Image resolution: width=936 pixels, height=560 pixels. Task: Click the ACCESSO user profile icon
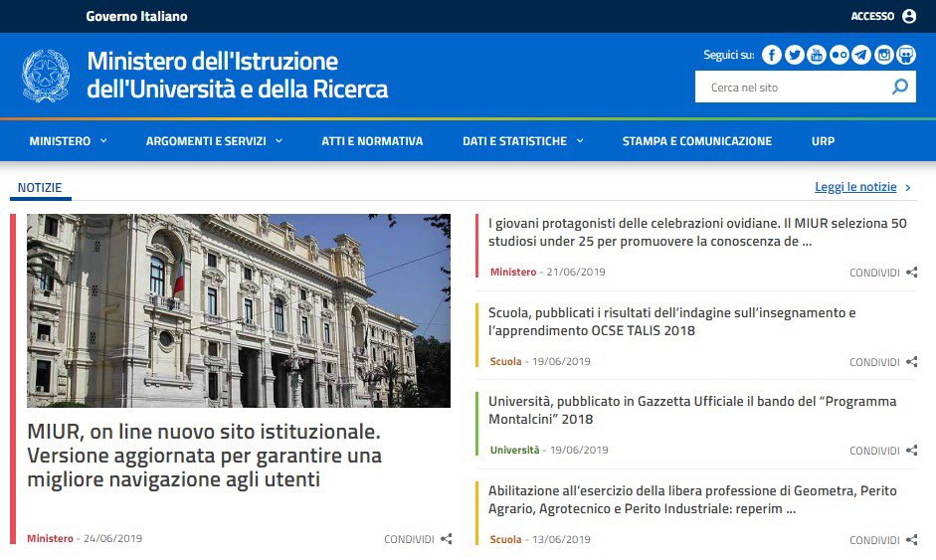(x=909, y=16)
